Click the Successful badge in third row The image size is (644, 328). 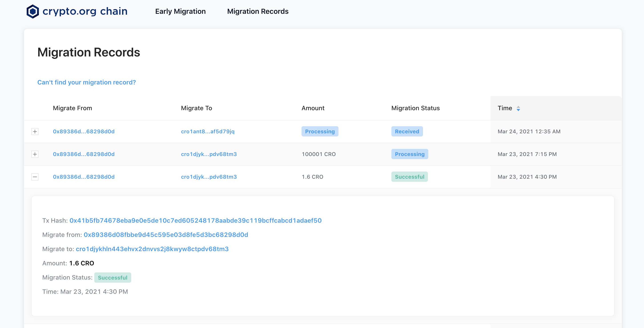pyautogui.click(x=409, y=177)
